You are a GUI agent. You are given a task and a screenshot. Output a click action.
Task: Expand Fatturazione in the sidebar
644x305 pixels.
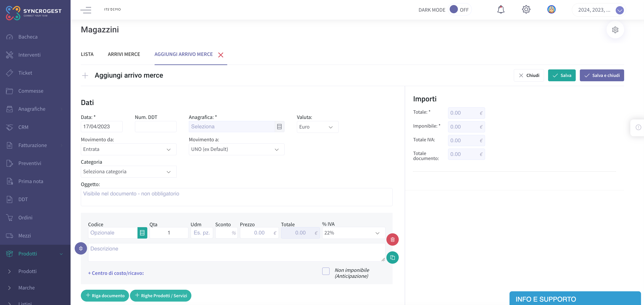click(35, 145)
